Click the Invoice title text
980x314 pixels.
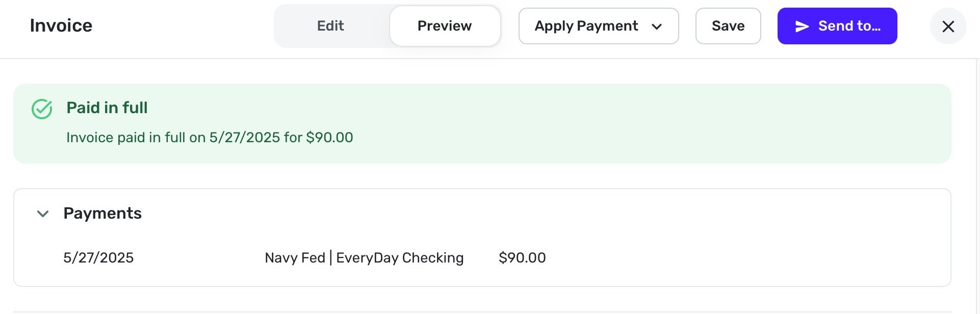(61, 25)
